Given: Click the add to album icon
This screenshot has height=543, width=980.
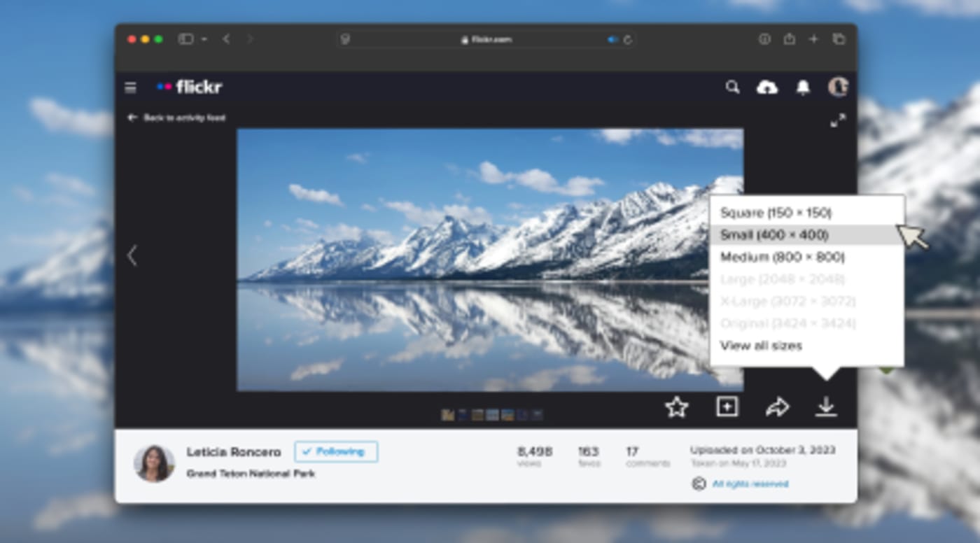Looking at the screenshot, I should pos(727,407).
